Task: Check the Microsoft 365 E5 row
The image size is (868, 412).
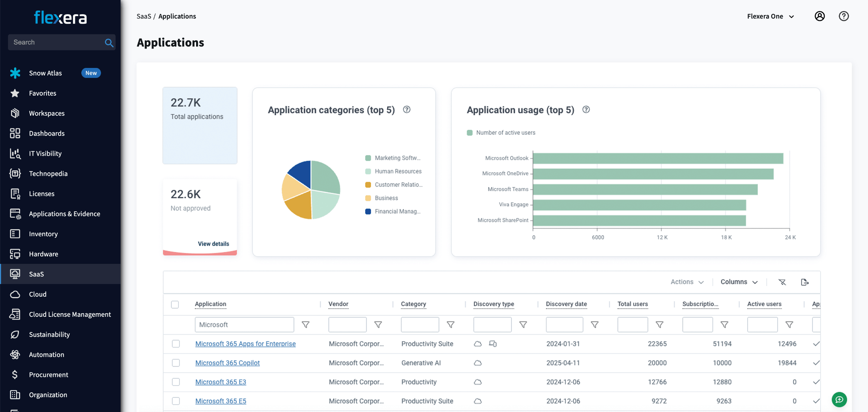Action: [x=176, y=401]
